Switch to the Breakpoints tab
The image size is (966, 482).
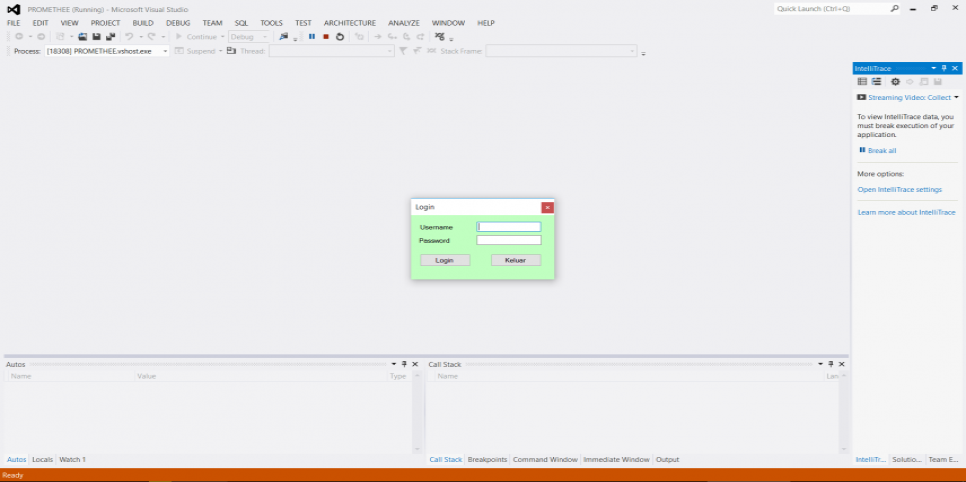(487, 459)
